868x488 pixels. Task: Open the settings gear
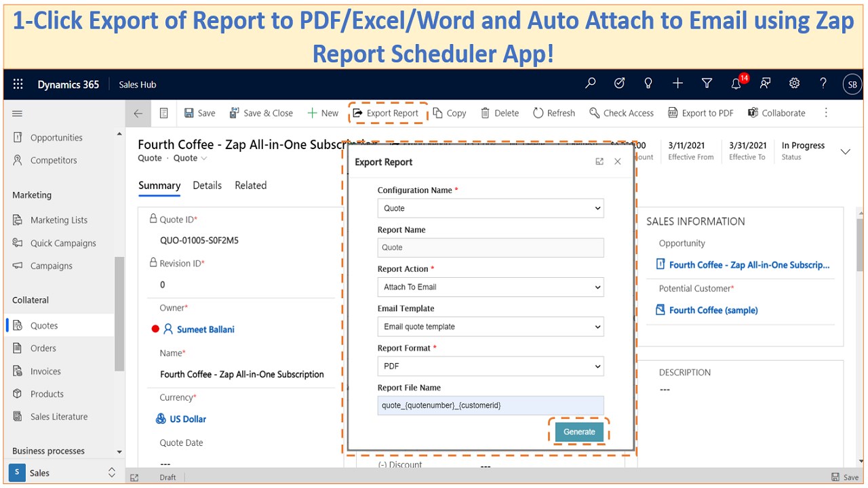point(794,83)
